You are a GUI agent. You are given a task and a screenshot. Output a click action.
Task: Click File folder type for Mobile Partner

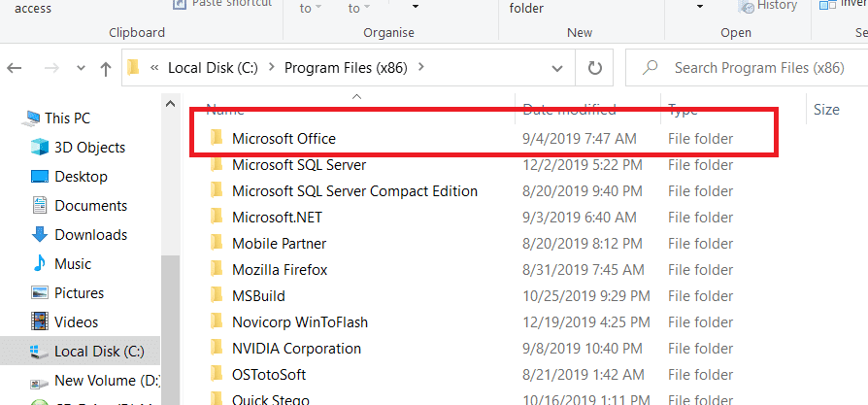[x=700, y=244]
